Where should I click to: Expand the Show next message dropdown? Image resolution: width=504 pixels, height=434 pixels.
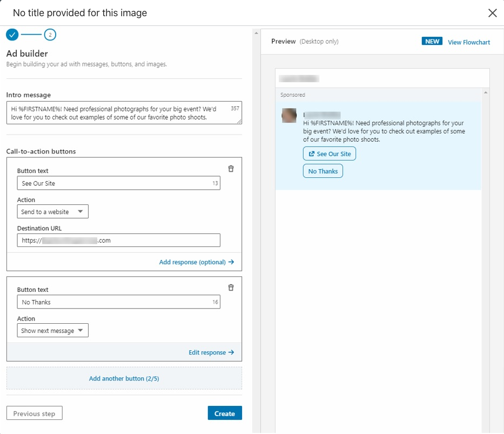pyautogui.click(x=52, y=330)
